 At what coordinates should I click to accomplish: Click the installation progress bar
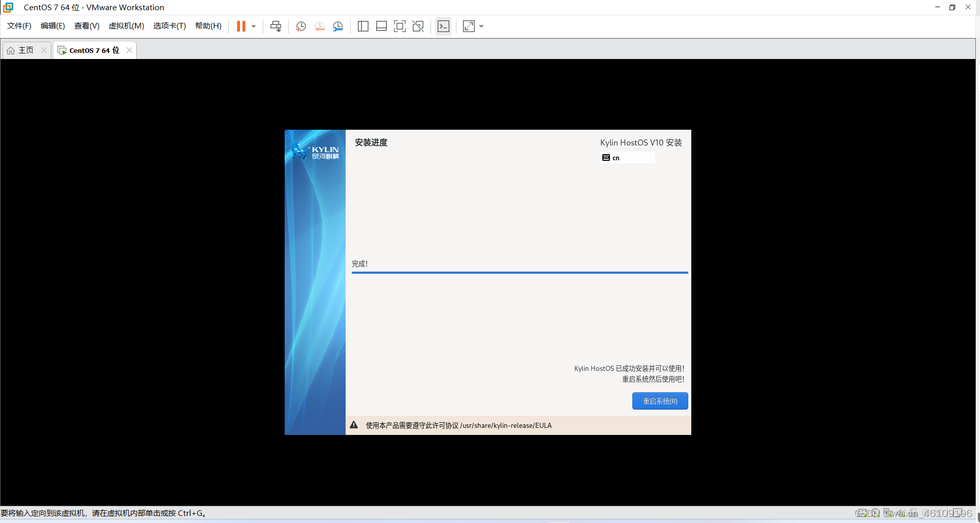pyautogui.click(x=519, y=273)
